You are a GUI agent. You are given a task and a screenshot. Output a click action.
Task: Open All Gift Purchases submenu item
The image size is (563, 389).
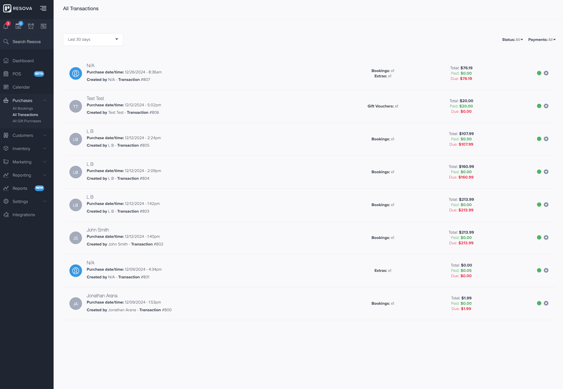tap(27, 121)
